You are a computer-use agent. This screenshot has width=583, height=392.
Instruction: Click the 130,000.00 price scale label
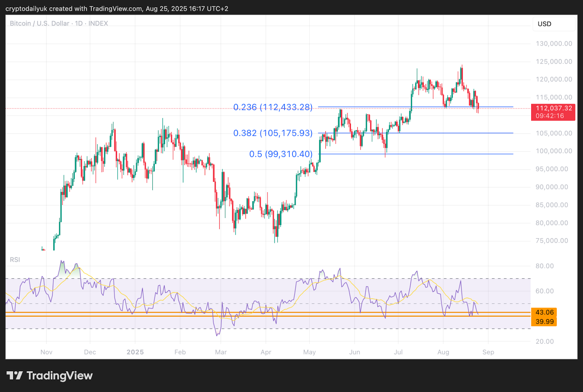553,44
